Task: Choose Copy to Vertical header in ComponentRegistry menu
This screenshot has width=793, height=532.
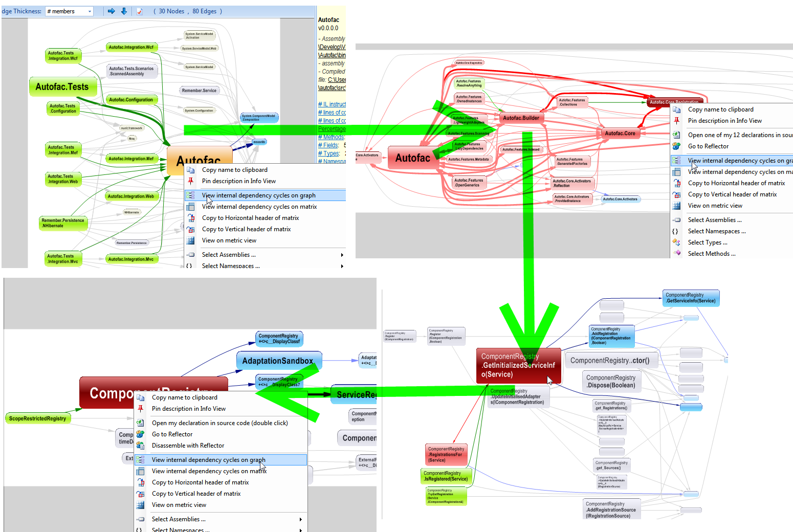Action: 196,494
